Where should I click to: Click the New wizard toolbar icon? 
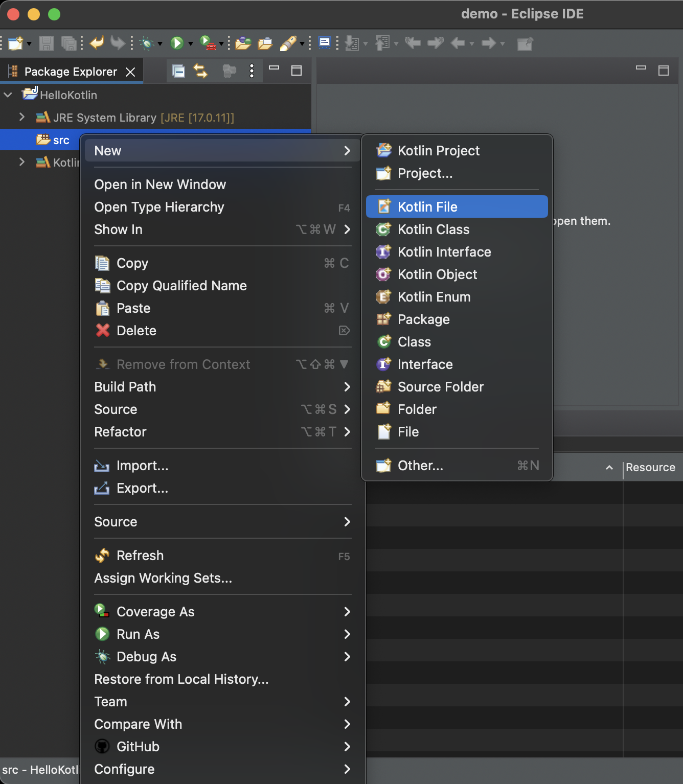pyautogui.click(x=16, y=43)
